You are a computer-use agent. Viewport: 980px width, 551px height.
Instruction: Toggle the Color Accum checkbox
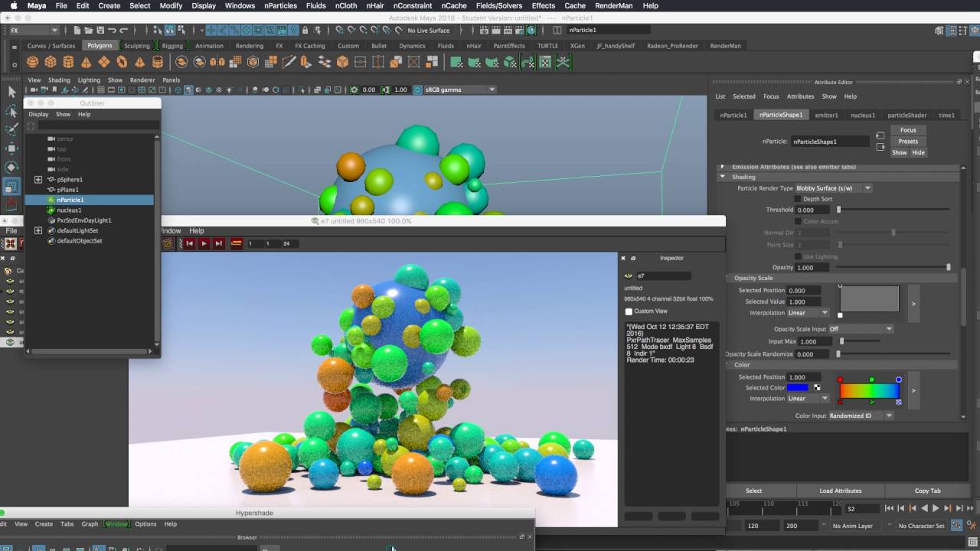pyautogui.click(x=798, y=221)
